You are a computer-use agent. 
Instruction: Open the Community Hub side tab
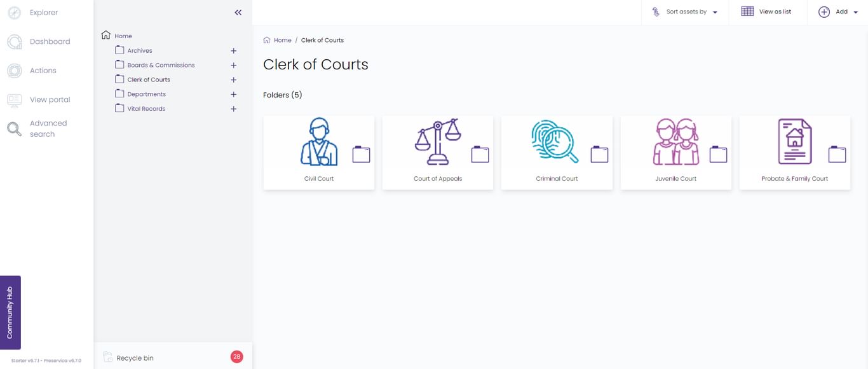(x=10, y=312)
